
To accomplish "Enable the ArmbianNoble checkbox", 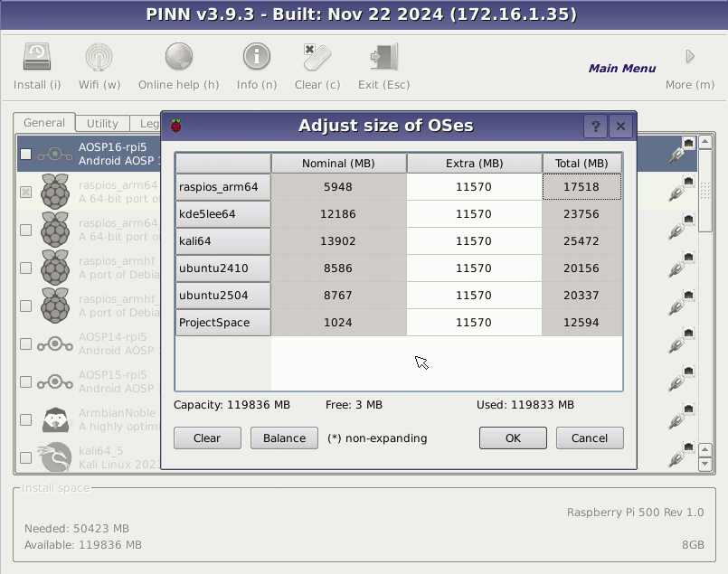I will point(25,419).
